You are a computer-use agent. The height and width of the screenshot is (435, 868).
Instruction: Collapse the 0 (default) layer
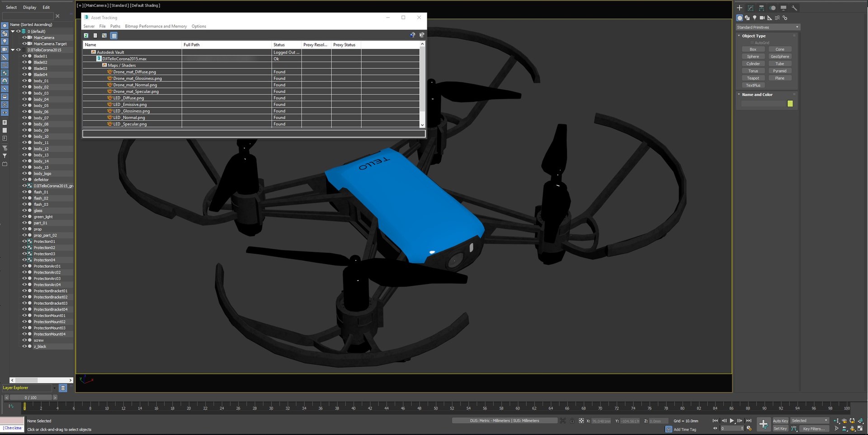(x=13, y=31)
